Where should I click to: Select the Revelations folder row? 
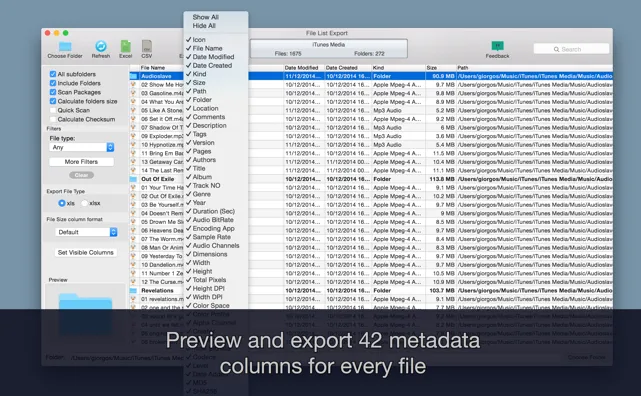pyautogui.click(x=371, y=291)
